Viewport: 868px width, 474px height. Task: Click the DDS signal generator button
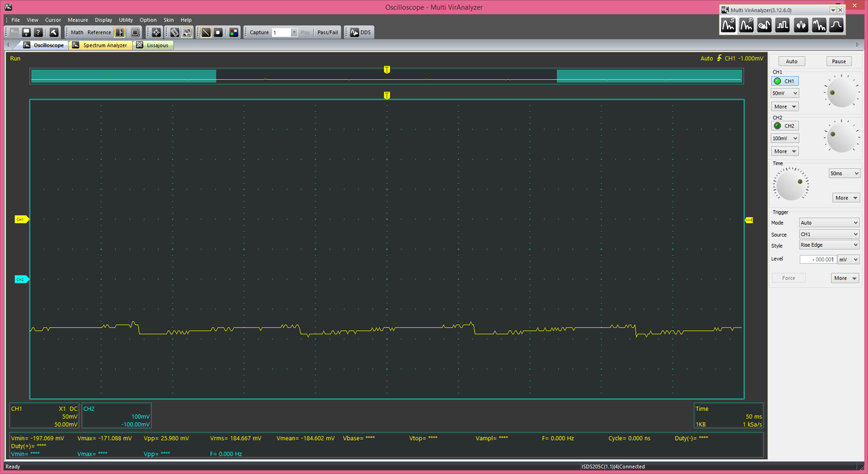tap(361, 32)
